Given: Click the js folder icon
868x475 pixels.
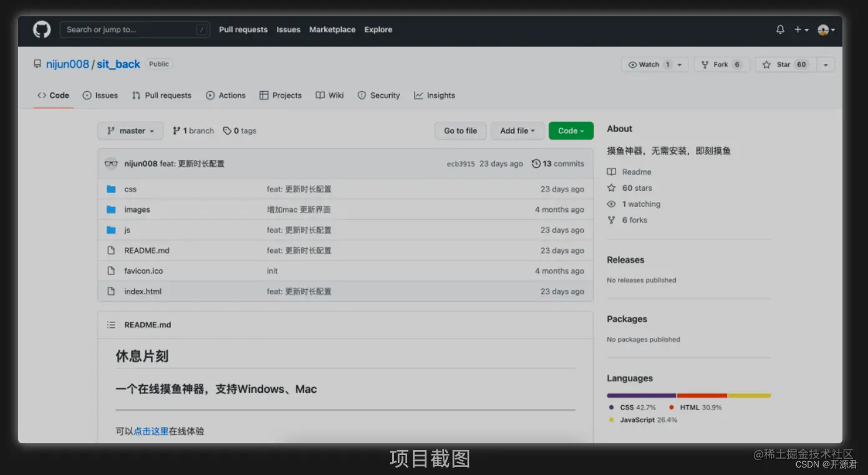Looking at the screenshot, I should 111,230.
